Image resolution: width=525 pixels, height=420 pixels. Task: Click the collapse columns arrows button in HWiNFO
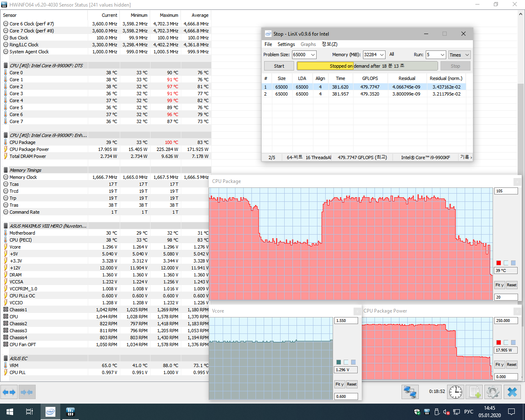click(x=27, y=392)
